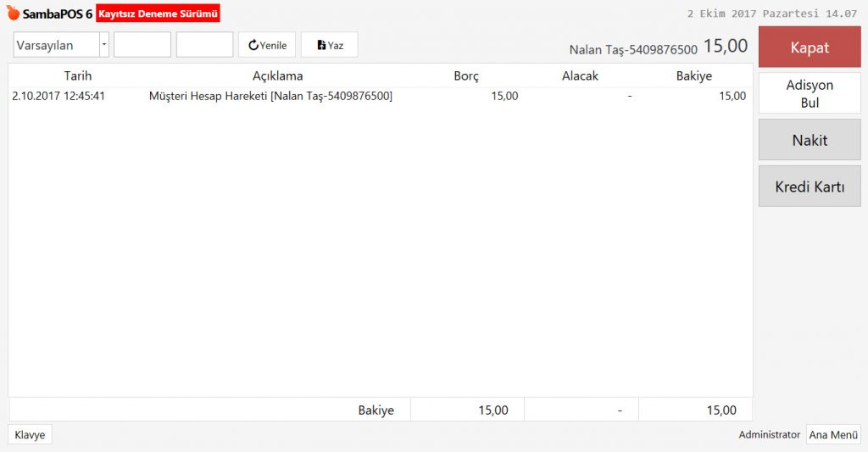Focus the first empty date field
The image size is (868, 452).
[142, 45]
